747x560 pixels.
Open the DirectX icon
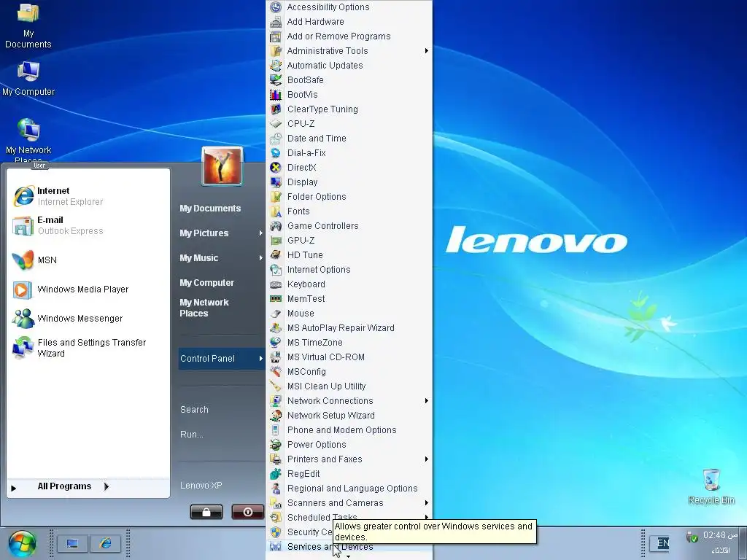[275, 168]
